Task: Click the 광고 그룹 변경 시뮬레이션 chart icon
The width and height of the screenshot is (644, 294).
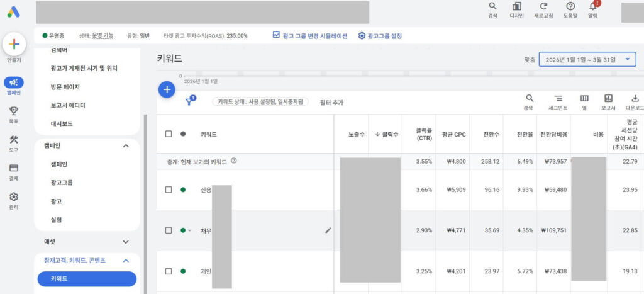Action: (276, 35)
